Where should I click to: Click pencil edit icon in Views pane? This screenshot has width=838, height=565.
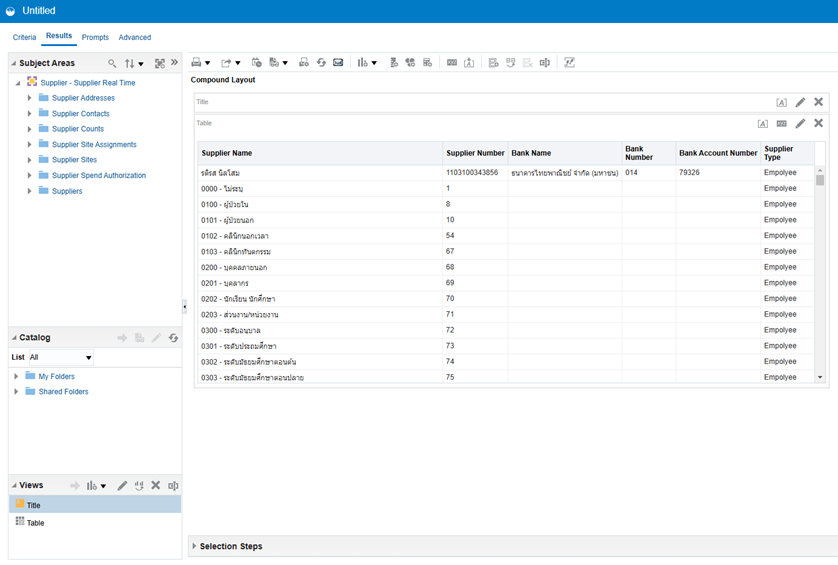[122, 485]
